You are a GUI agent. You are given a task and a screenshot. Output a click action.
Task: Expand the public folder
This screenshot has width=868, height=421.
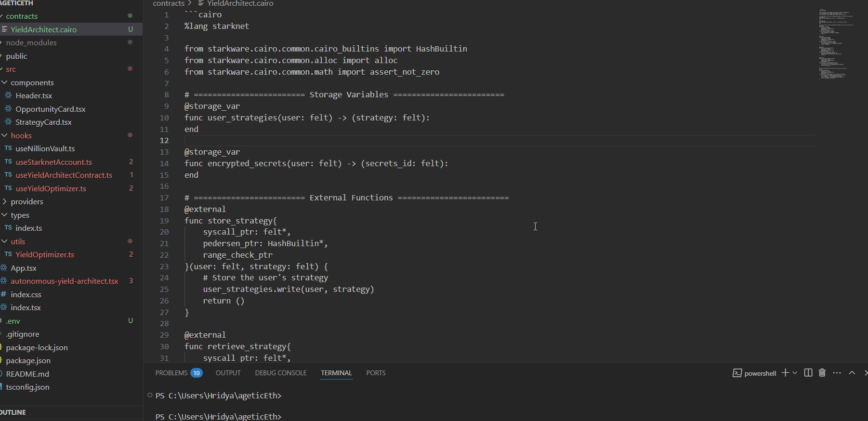(x=16, y=56)
